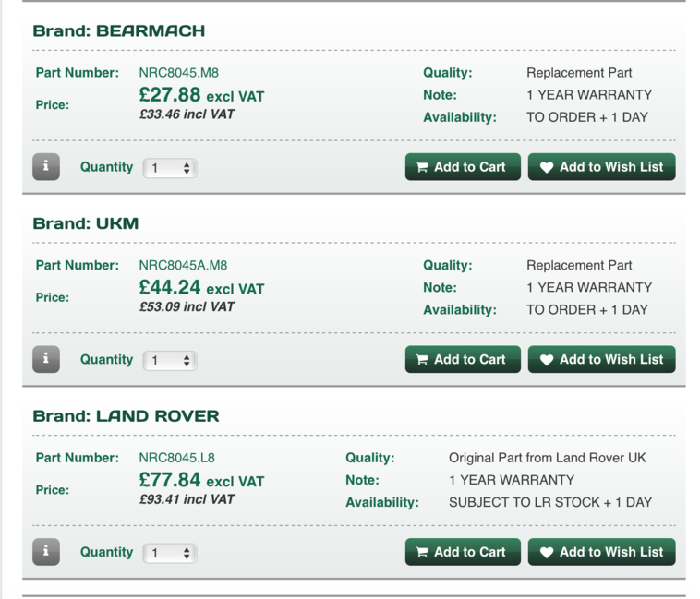700x599 pixels.
Task: Click BEARMACH 'TO ORDER + 1 DAY' availability
Action: (587, 117)
